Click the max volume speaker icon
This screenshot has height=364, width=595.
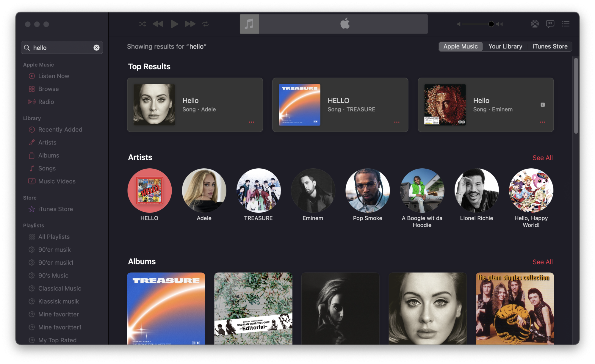tap(500, 24)
